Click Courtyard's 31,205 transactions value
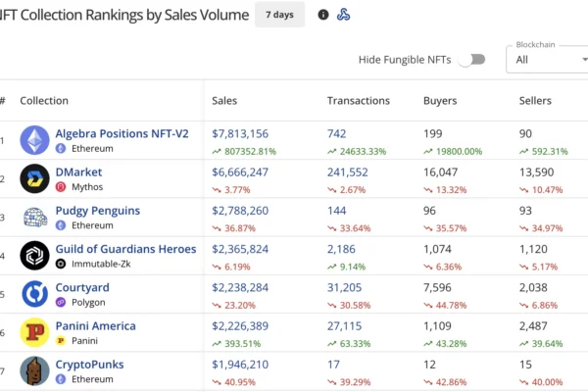This screenshot has width=588, height=392. 349,287
